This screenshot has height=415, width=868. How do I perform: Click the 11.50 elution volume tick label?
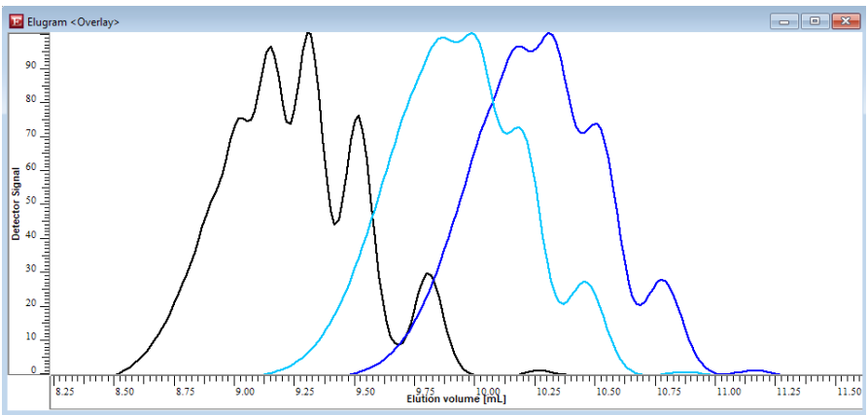[x=849, y=392]
